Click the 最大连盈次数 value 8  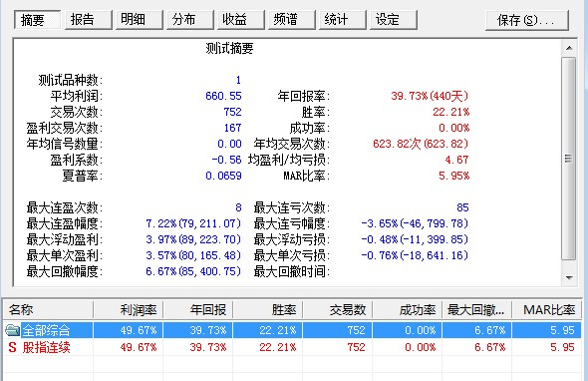[238, 207]
